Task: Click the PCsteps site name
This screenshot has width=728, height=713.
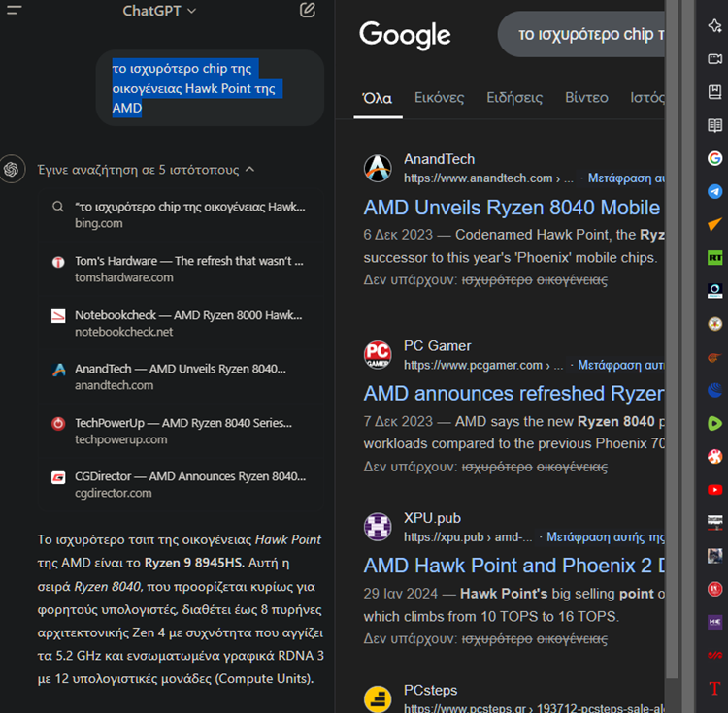Action: click(430, 690)
